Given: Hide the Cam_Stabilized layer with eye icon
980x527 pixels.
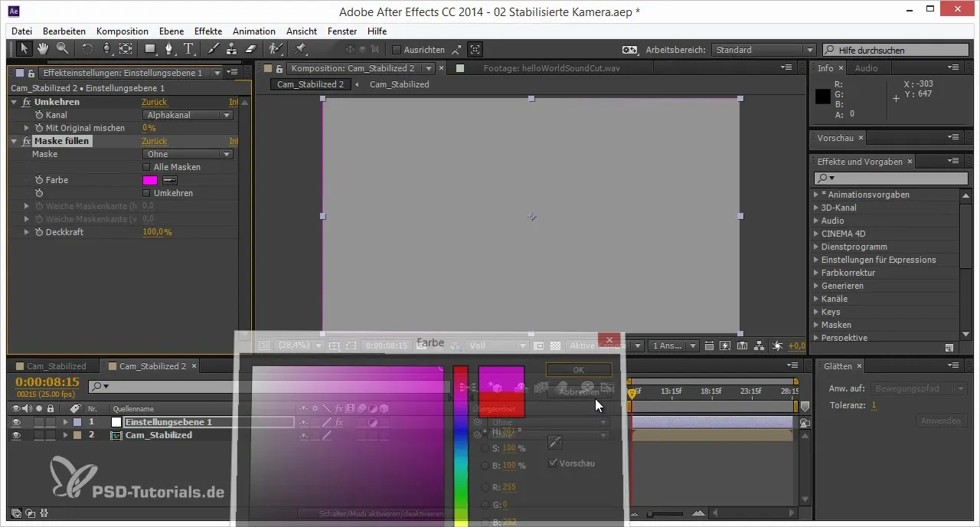Looking at the screenshot, I should [x=18, y=435].
